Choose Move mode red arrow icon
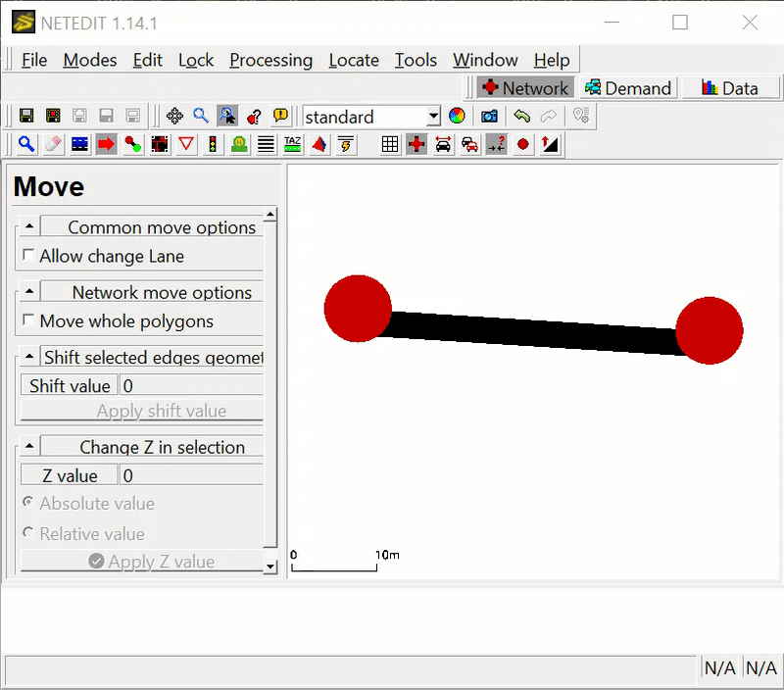Viewport: 784px width, 690px height. (x=106, y=144)
